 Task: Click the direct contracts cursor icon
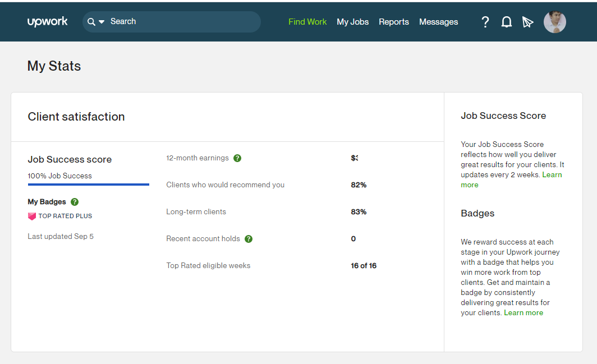(527, 22)
